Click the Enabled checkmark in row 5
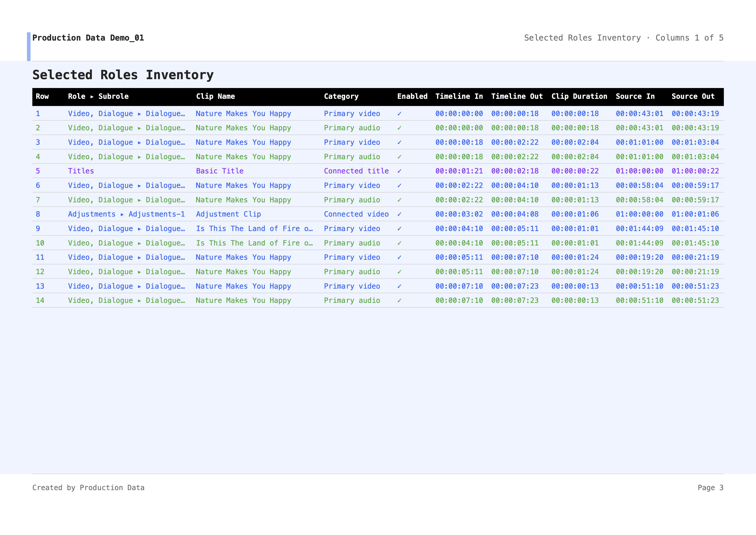Viewport: 756px width, 535px height. click(x=399, y=171)
